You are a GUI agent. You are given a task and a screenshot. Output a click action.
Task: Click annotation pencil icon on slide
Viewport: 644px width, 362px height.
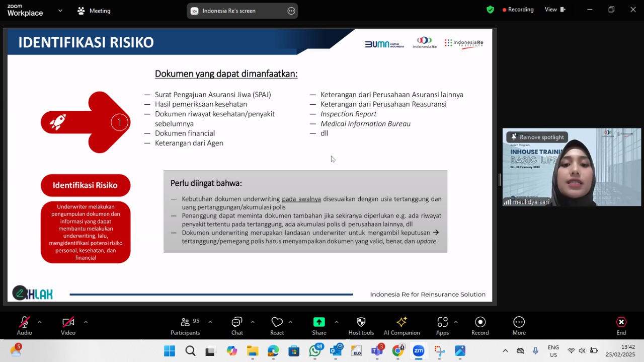point(20,293)
